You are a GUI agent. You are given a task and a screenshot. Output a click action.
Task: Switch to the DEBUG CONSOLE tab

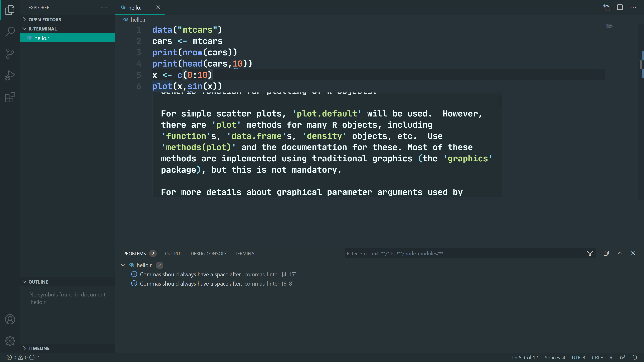coord(208,253)
